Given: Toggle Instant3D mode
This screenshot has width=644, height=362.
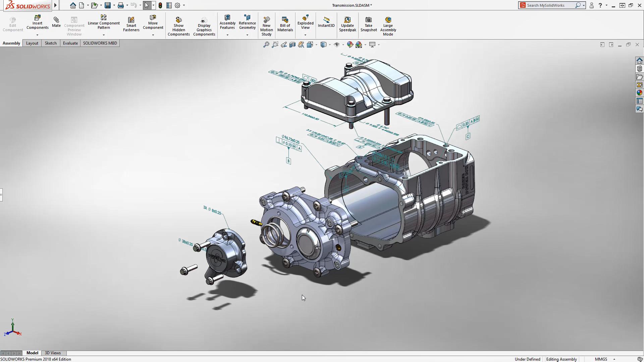Looking at the screenshot, I should [x=326, y=20].
